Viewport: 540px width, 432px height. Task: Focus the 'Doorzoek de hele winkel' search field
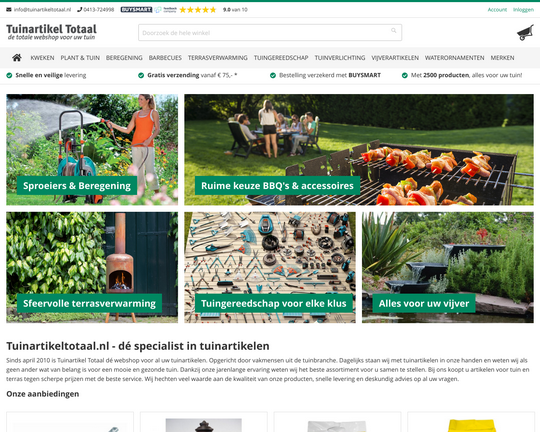coord(270,33)
